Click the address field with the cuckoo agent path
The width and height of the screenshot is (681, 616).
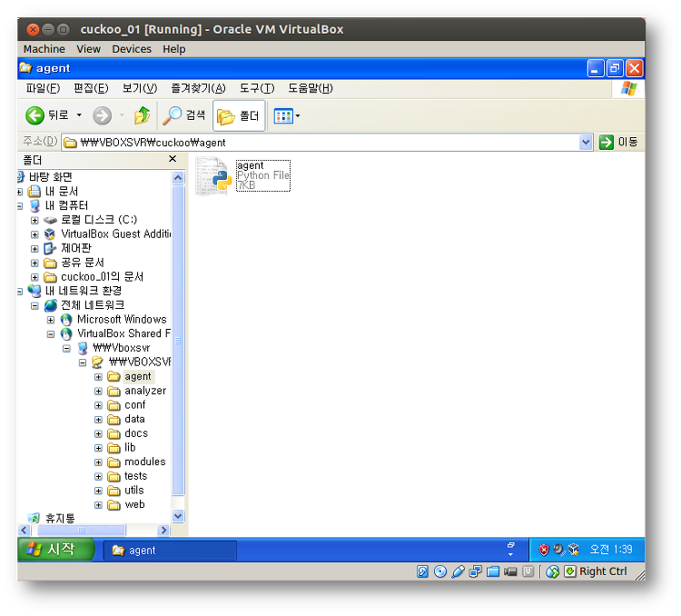321,143
